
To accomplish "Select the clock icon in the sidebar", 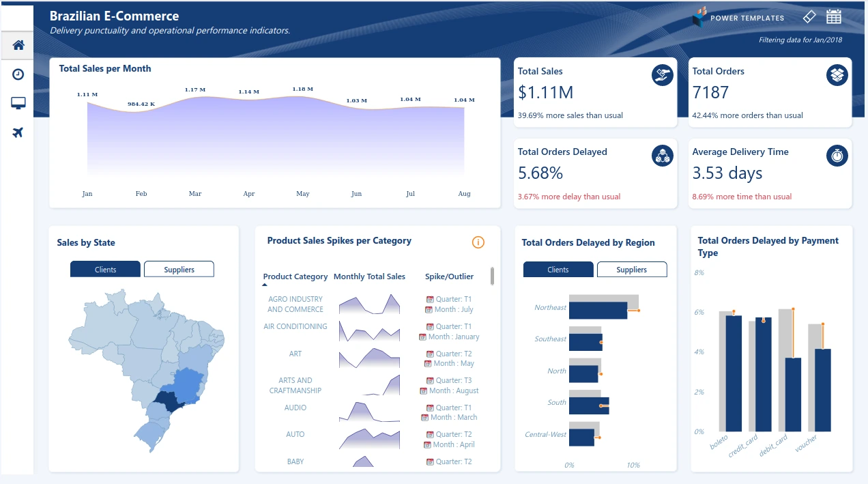I will (x=17, y=74).
